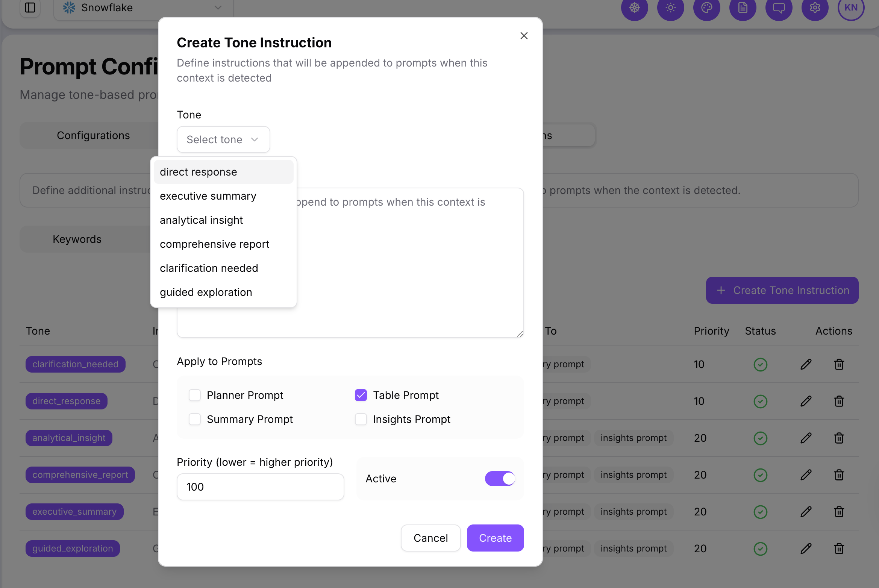
Task: Pick analytical insight tone option
Action: (x=201, y=220)
